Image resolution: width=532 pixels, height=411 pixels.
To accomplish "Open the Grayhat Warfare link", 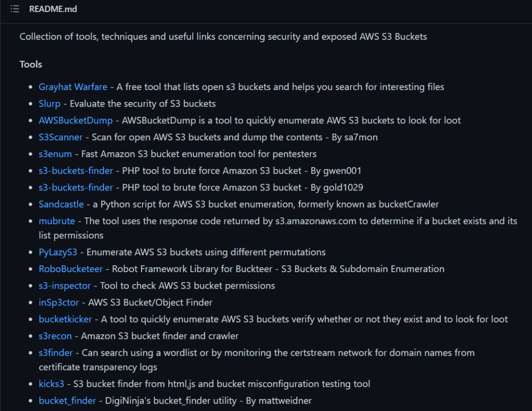I will (73, 87).
